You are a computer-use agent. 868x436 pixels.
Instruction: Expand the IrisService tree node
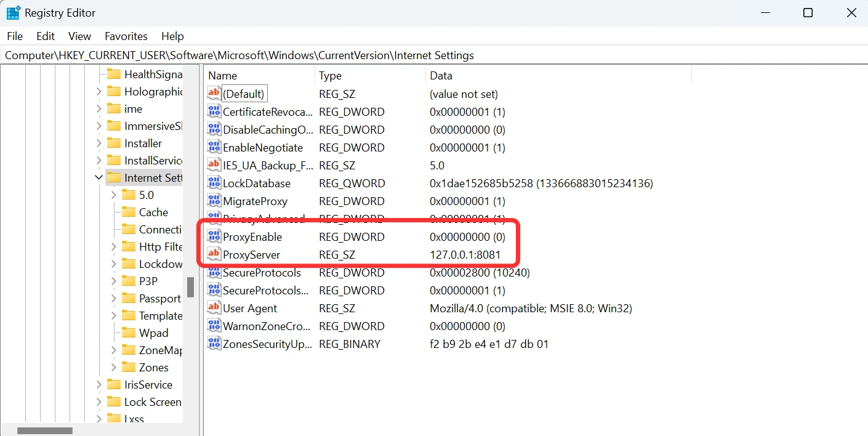point(98,385)
